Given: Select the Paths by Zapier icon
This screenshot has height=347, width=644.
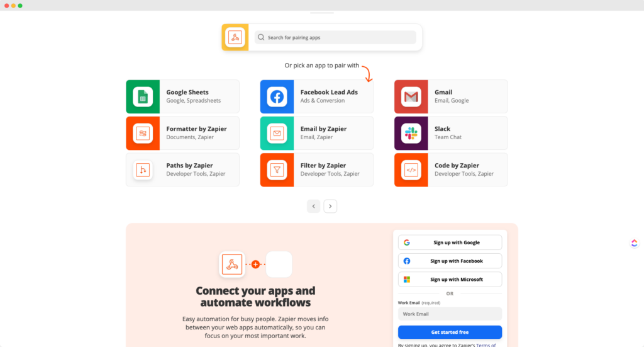Looking at the screenshot, I should (143, 170).
